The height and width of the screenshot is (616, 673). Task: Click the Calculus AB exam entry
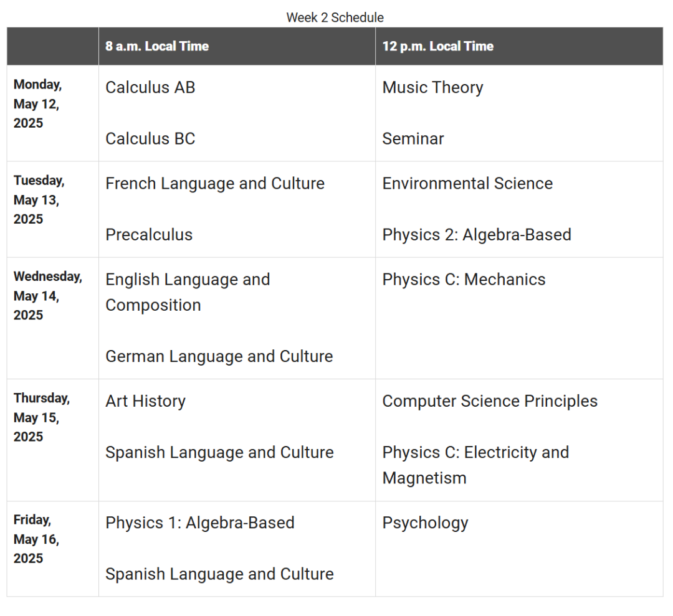[150, 87]
